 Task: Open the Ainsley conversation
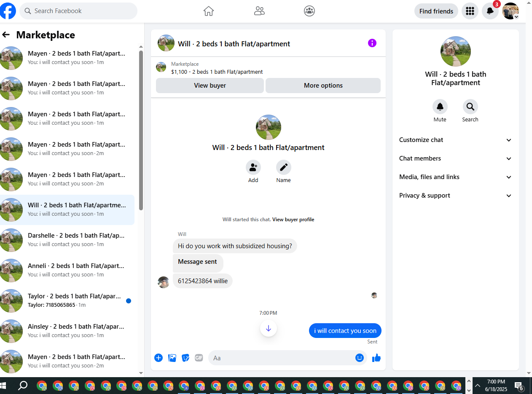coord(67,331)
